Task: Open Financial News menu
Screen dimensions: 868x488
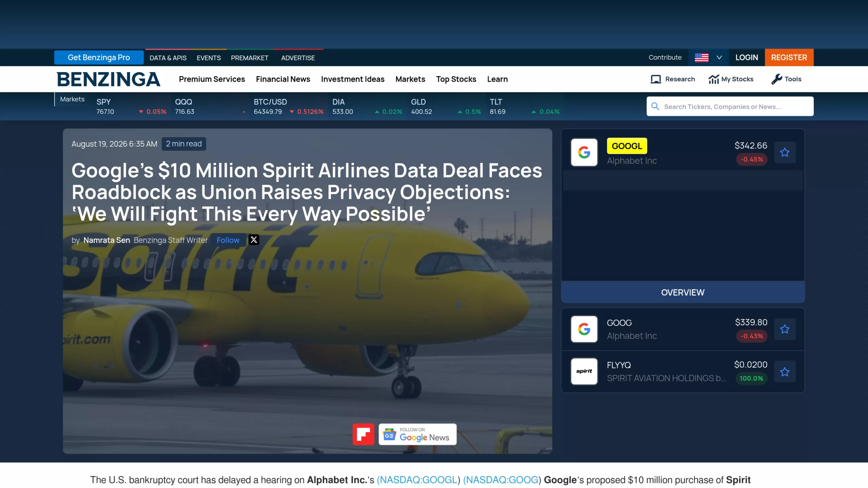Action: pyautogui.click(x=283, y=79)
